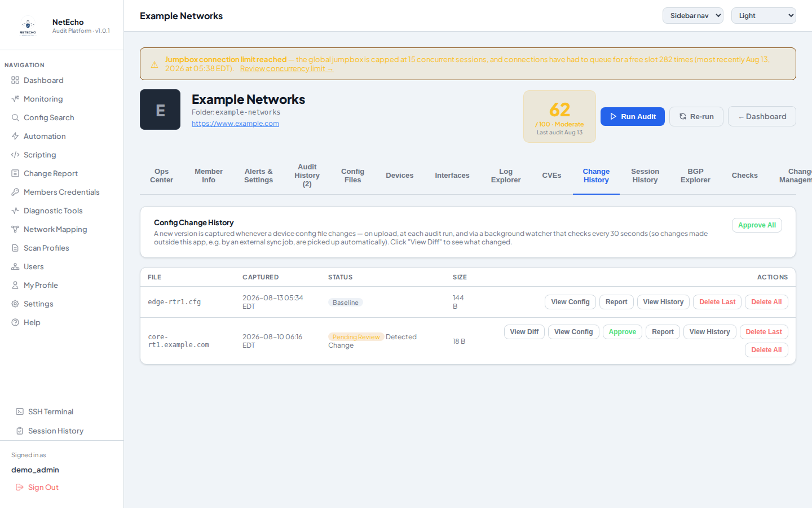
Task: Click the Users group icon
Action: tap(15, 266)
